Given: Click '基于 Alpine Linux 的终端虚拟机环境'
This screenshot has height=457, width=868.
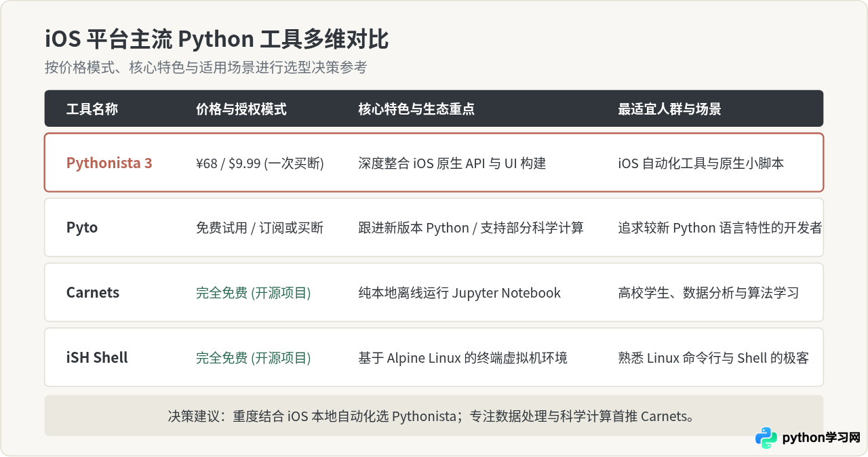Looking at the screenshot, I should click(463, 358).
